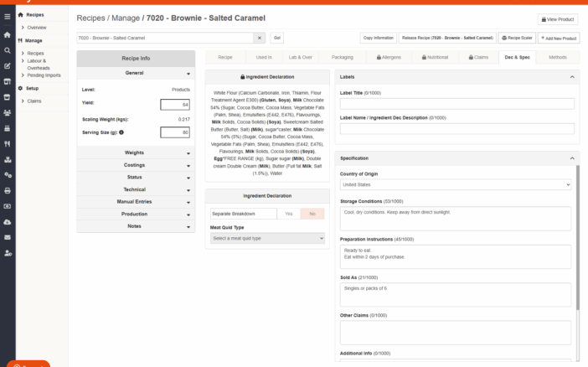Viewport: 588px width, 367px height.
Task: Switch to the Methods tab
Action: [x=558, y=58]
